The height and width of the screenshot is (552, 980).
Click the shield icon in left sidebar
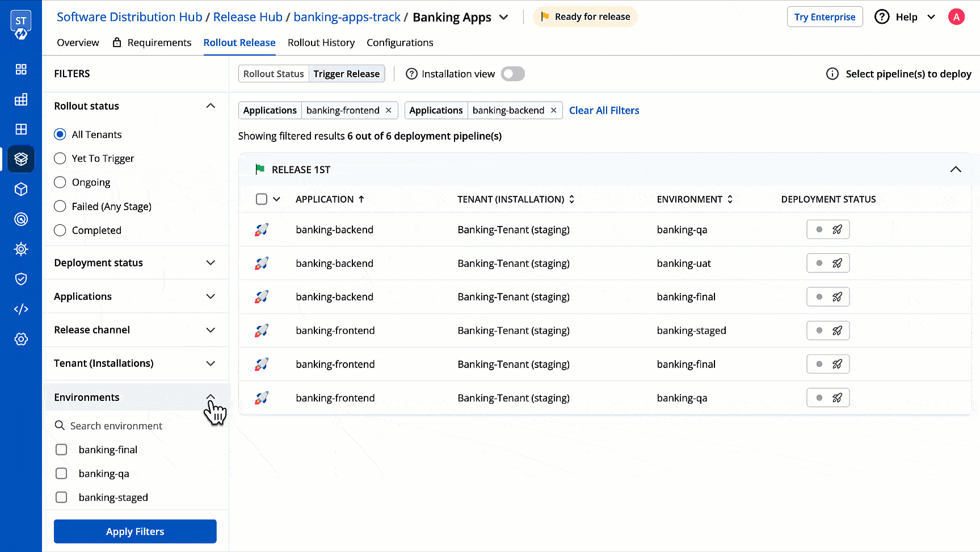[21, 279]
